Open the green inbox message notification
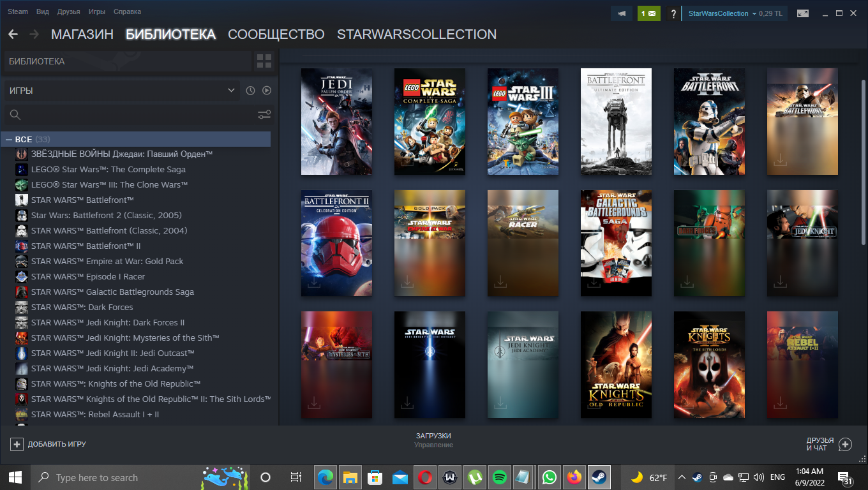 point(649,13)
